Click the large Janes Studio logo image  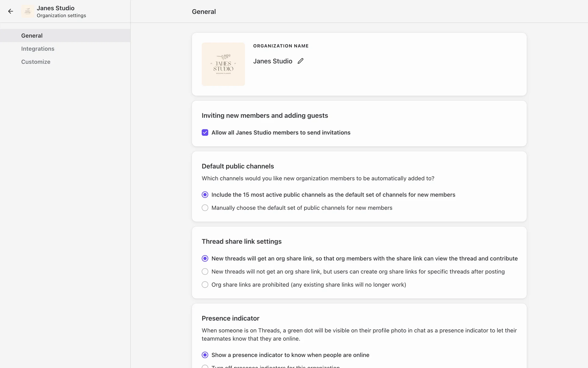tap(223, 64)
